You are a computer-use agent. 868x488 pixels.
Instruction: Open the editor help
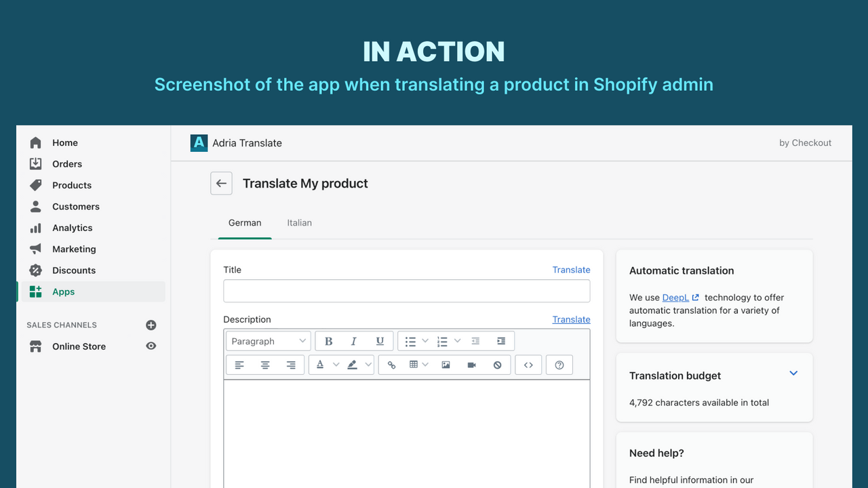(559, 365)
